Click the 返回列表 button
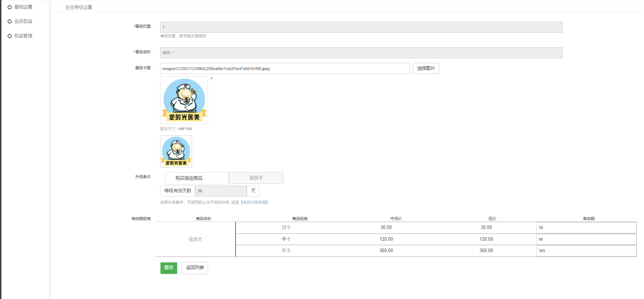 click(195, 268)
